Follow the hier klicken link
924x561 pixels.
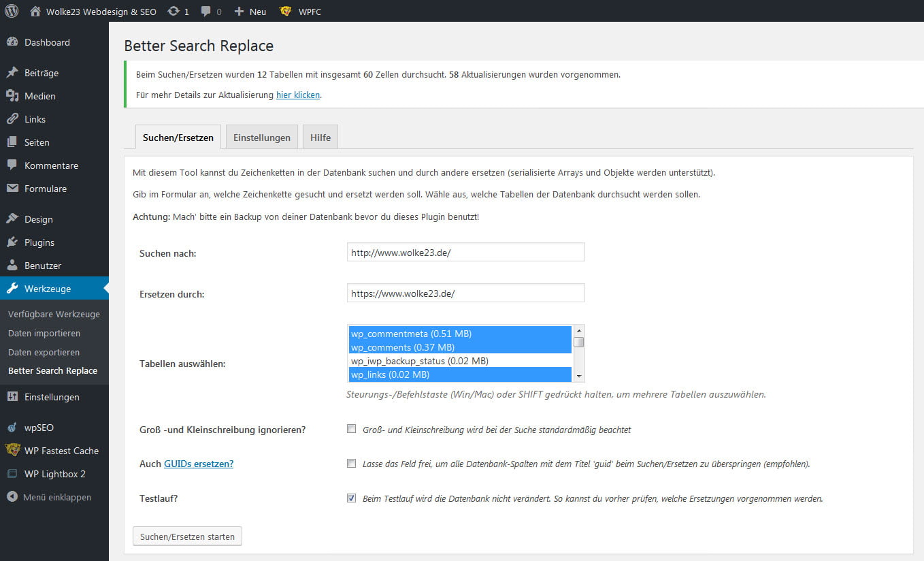[x=298, y=95]
